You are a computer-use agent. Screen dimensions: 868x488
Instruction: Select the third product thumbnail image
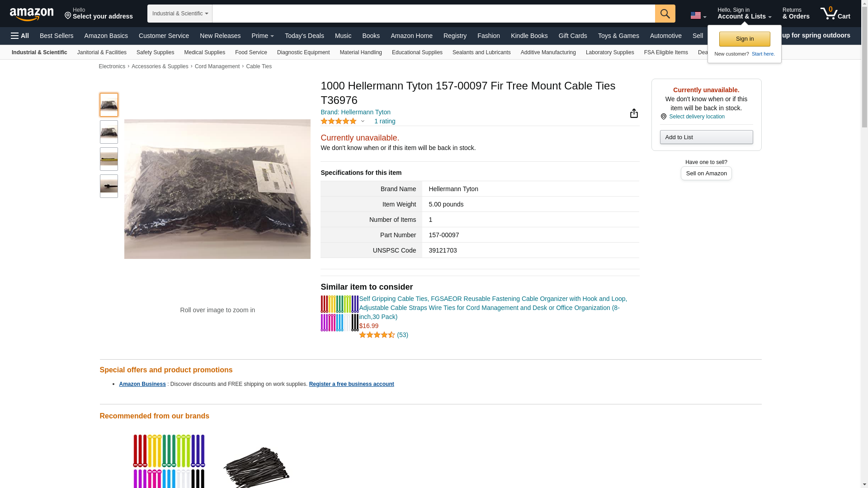tap(109, 159)
